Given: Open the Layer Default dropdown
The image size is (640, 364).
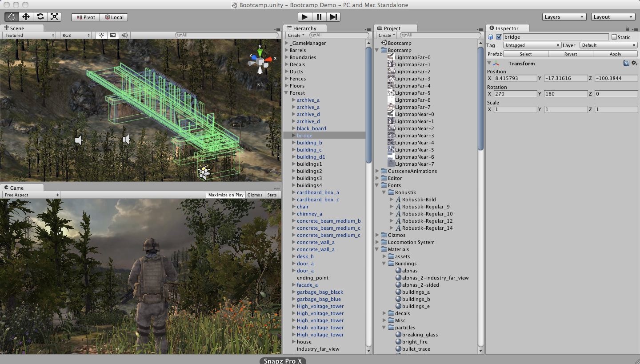Looking at the screenshot, I should 608,45.
